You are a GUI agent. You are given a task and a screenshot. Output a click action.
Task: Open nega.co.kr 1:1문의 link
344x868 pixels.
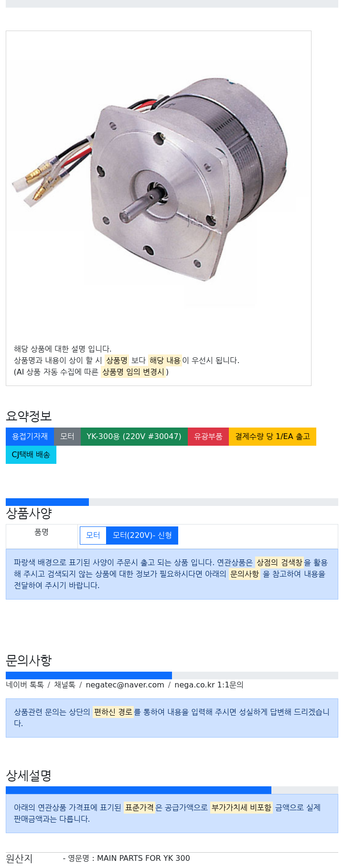pos(209,685)
